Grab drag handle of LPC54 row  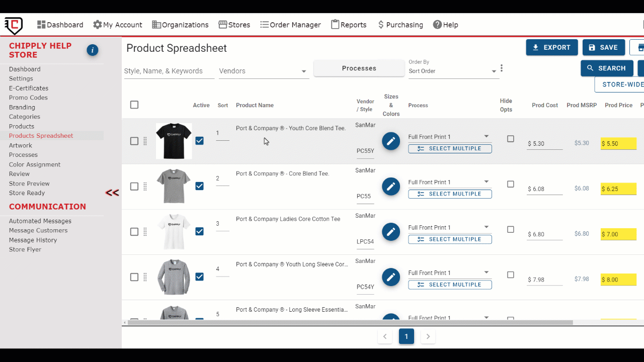145,232
